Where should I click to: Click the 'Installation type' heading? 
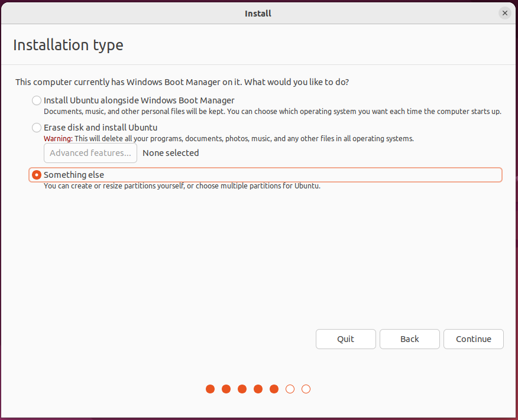tap(68, 45)
